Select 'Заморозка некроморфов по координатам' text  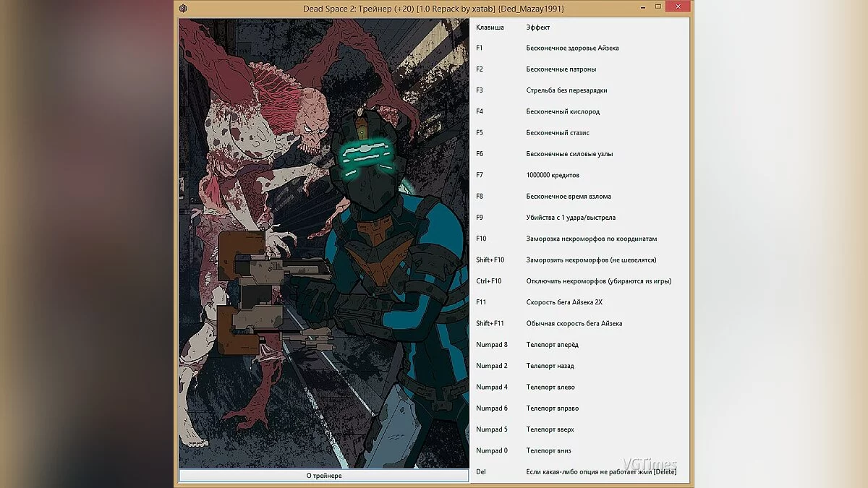(x=592, y=239)
